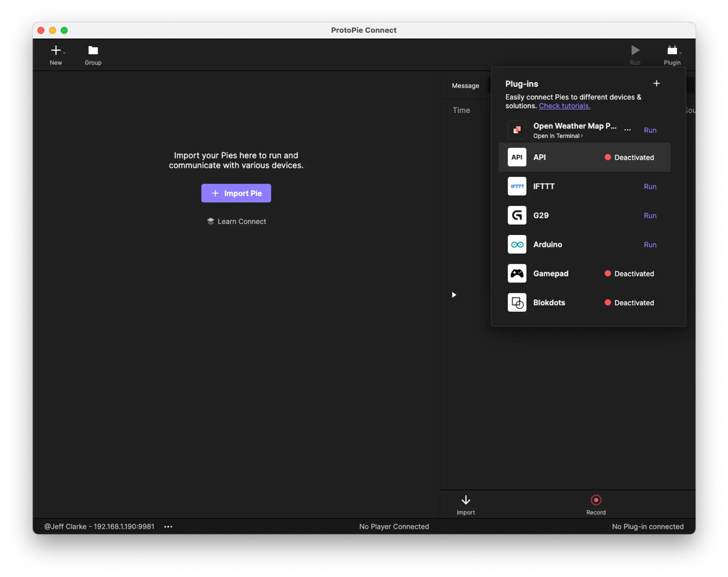Expand the side panel triangle arrow
Viewport: 728px width, 577px height.
[454, 295]
